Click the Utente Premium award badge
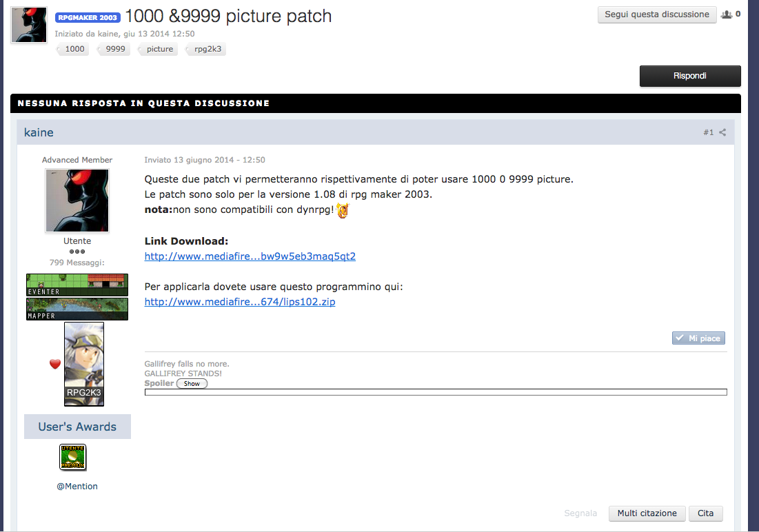Screen dimensions: 759x532 [73, 458]
